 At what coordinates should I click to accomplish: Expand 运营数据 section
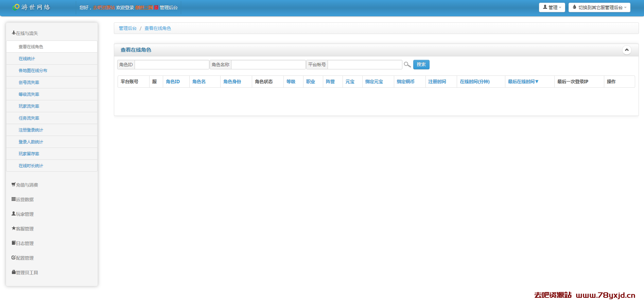(22, 200)
